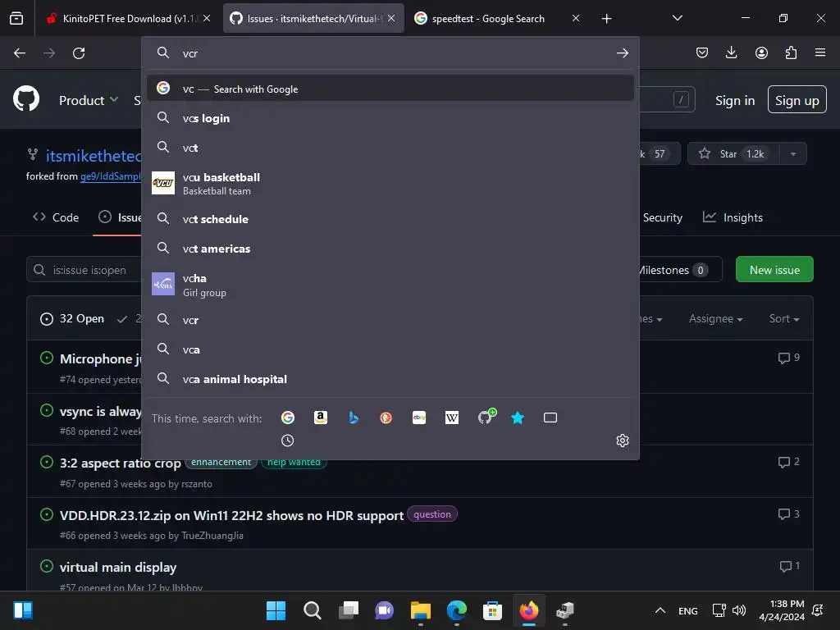Click the Sign up button

(x=797, y=99)
